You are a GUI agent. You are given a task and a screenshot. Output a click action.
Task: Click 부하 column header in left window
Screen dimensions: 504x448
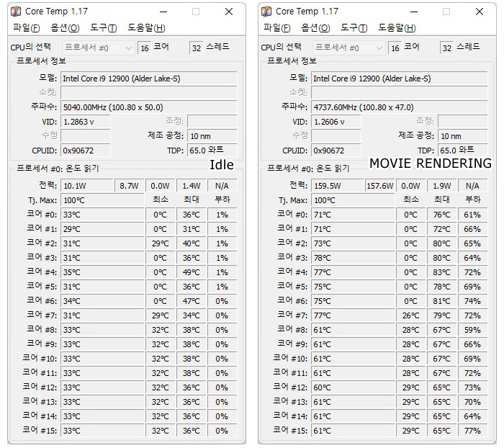click(x=222, y=200)
